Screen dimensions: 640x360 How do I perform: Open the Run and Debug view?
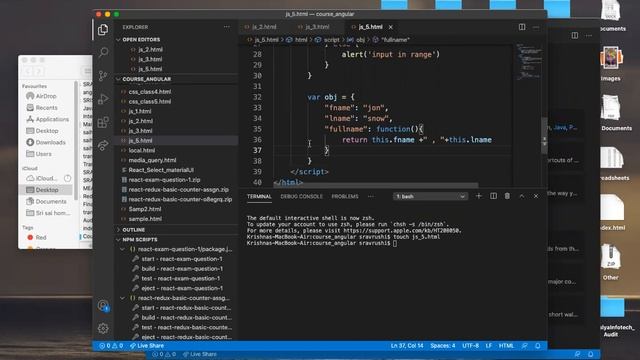(x=103, y=99)
